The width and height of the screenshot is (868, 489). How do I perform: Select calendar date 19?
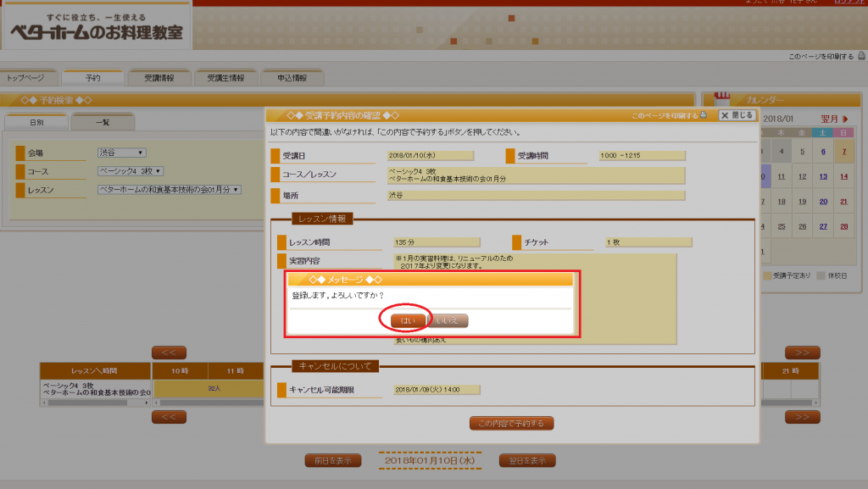tap(802, 202)
